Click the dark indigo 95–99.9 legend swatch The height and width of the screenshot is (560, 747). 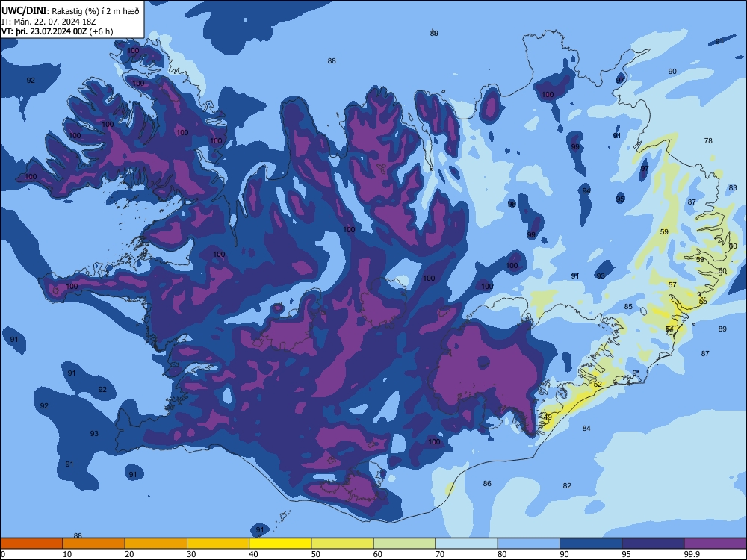click(653, 544)
